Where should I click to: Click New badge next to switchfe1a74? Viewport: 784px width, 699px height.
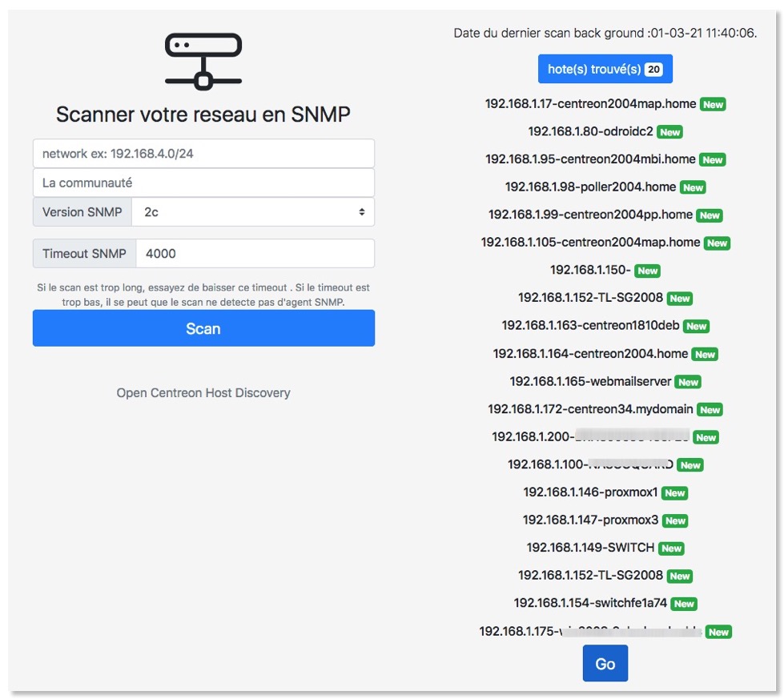(x=683, y=604)
